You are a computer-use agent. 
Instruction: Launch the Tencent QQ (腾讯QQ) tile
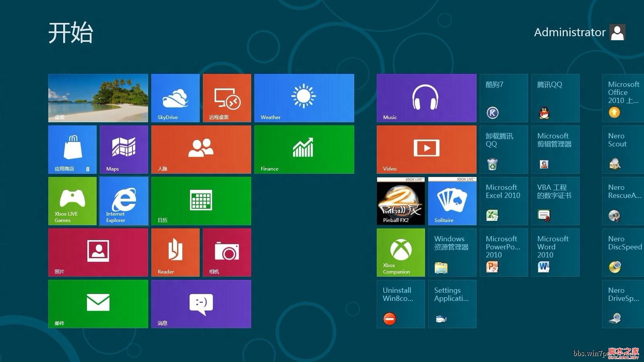[x=555, y=98]
